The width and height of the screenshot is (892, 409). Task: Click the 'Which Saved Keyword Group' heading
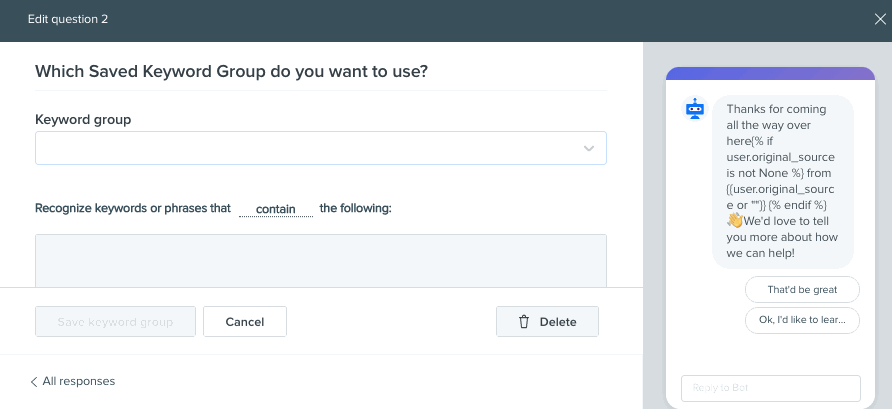(232, 72)
